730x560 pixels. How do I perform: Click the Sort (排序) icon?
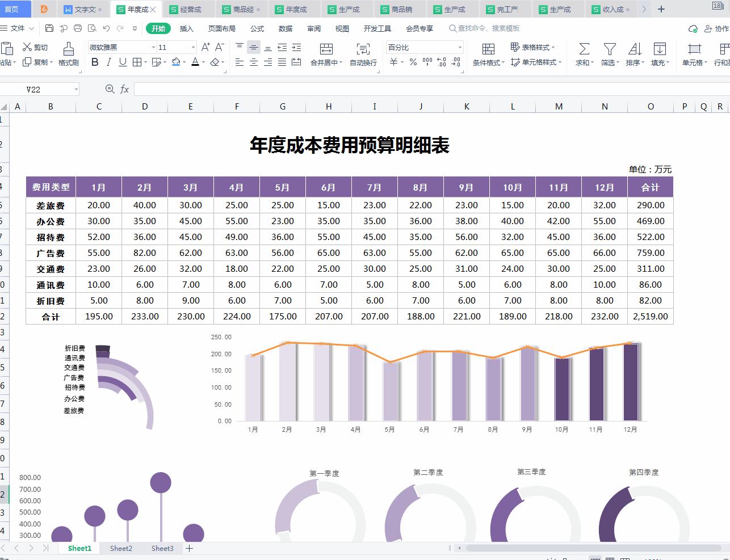click(635, 54)
